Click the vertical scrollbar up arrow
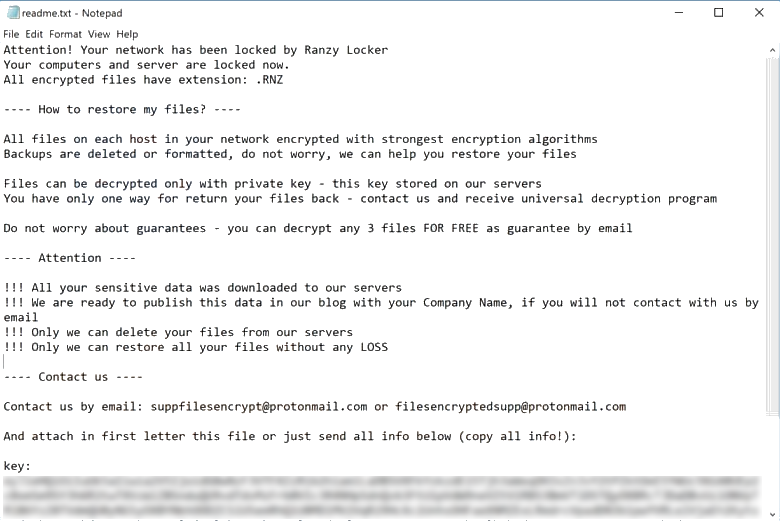 (x=771, y=48)
